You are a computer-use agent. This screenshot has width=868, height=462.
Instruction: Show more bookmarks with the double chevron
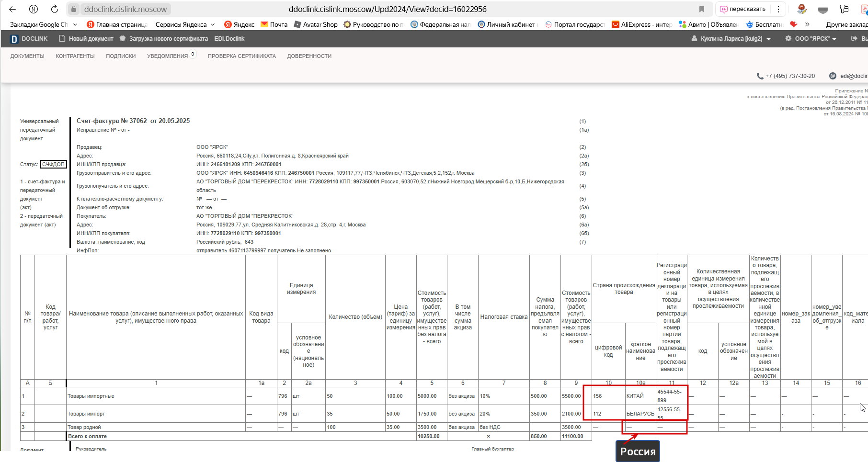pos(807,24)
